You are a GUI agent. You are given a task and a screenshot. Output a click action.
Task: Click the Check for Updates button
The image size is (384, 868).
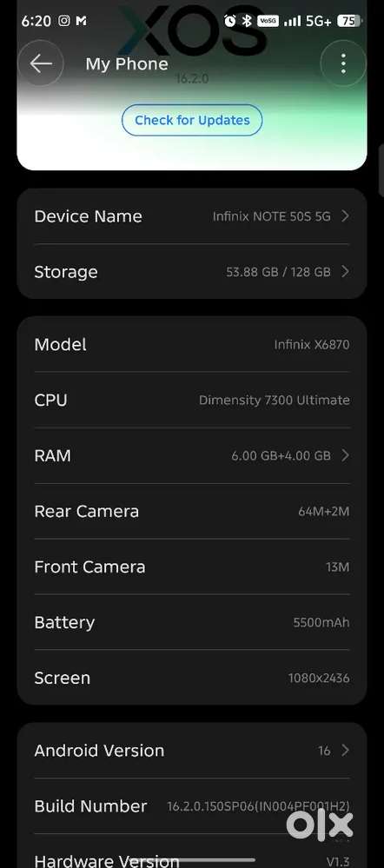[192, 120]
